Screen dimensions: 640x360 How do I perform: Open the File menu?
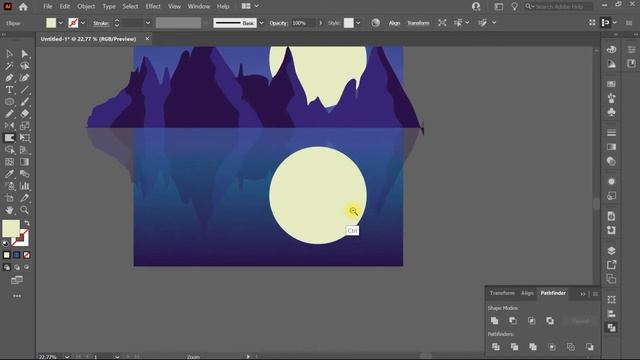click(x=48, y=6)
